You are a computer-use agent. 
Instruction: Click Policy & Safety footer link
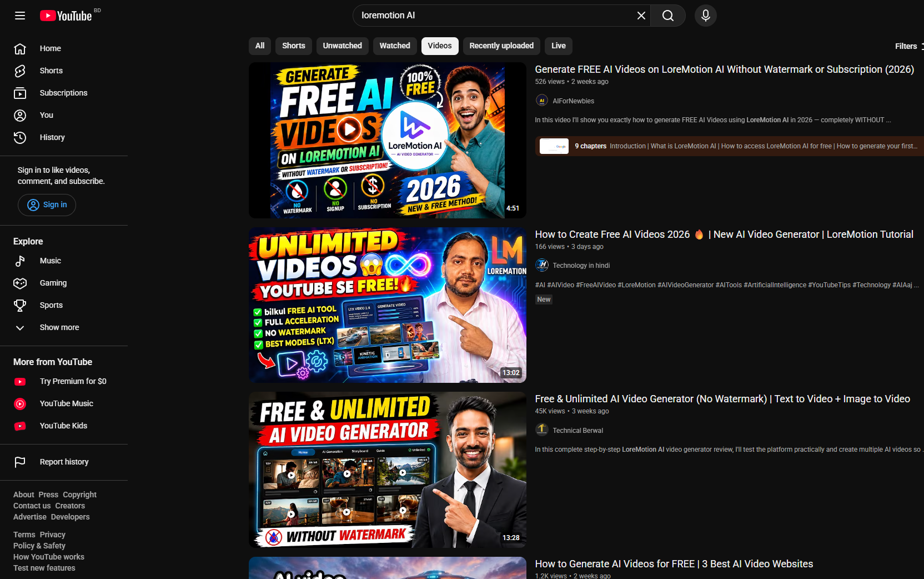[39, 546]
